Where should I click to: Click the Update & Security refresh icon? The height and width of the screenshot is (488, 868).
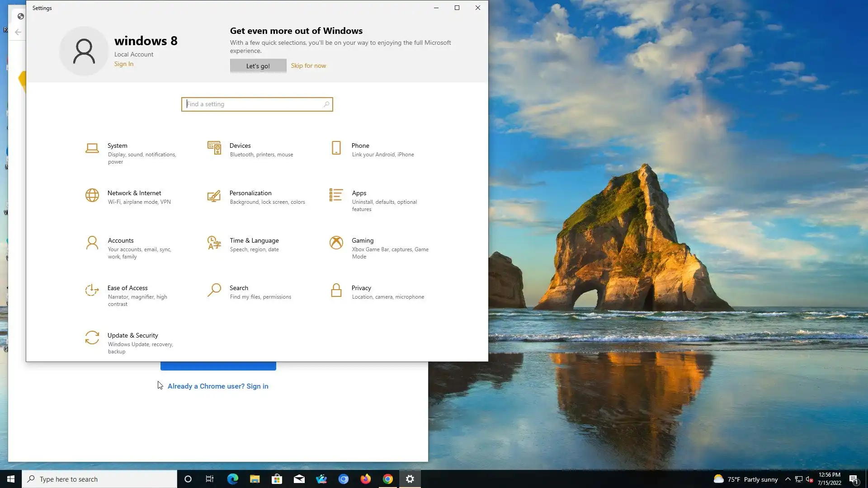coord(92,338)
